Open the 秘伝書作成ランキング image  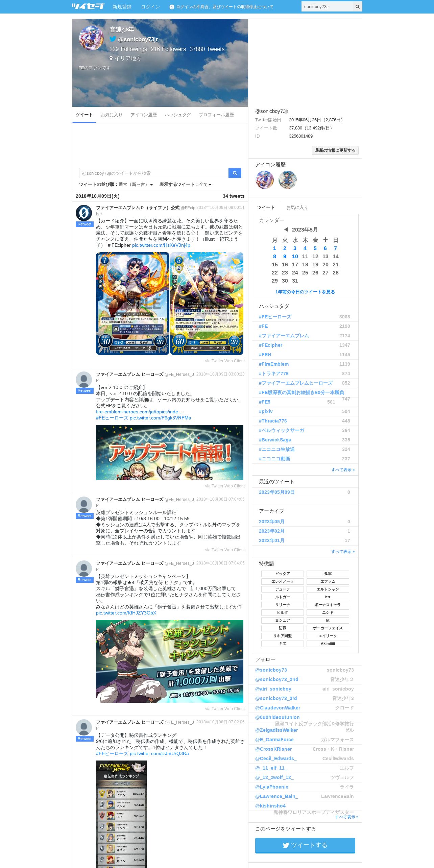[121, 814]
